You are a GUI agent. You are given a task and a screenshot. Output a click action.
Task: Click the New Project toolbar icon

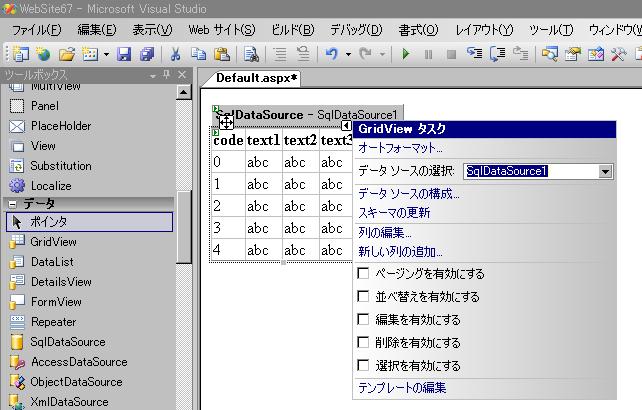pyautogui.click(x=20, y=54)
